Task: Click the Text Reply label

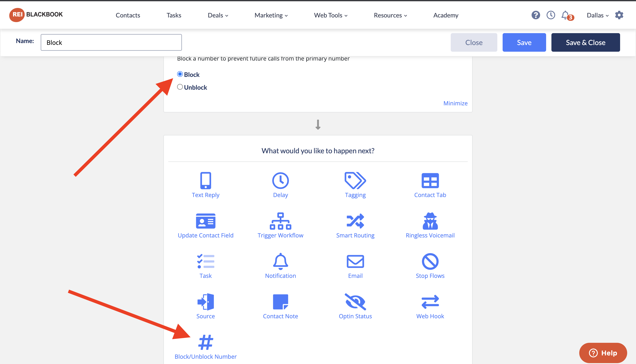Action: click(205, 195)
